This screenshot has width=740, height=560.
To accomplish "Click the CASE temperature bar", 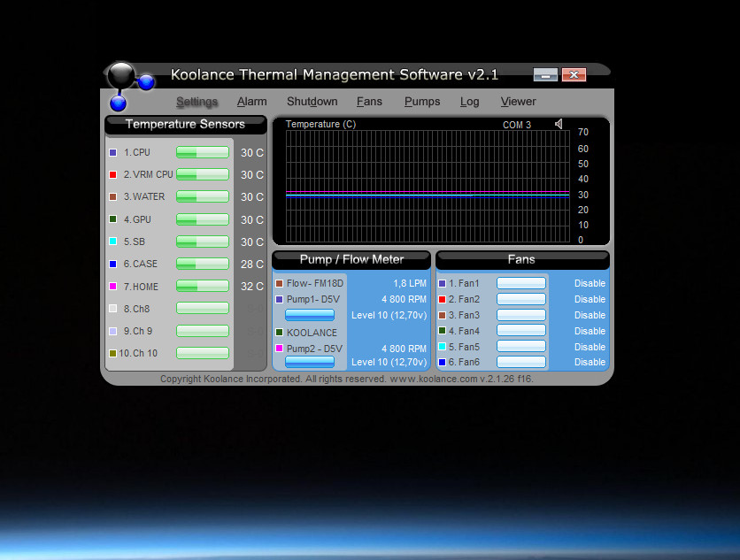I will click(x=203, y=264).
